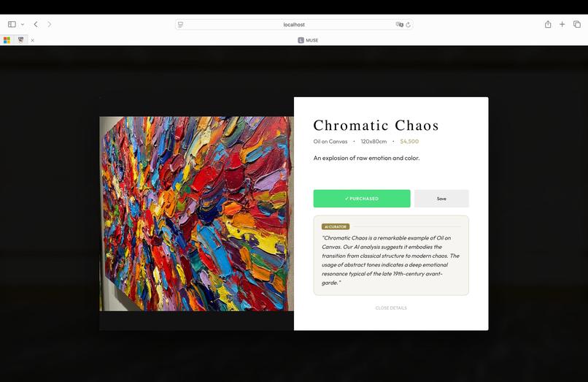Click the translate icon in address bar
This screenshot has width=588, height=382.
pyautogui.click(x=399, y=24)
